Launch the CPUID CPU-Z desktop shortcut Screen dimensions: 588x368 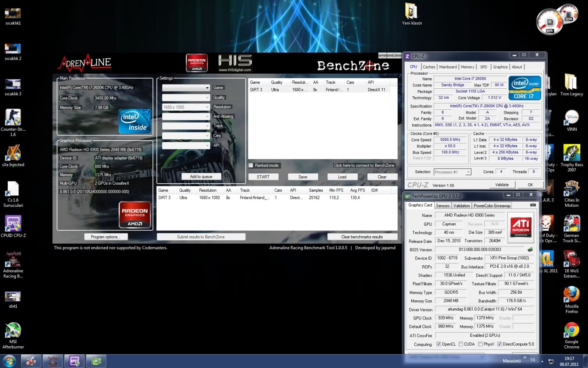pyautogui.click(x=13, y=226)
